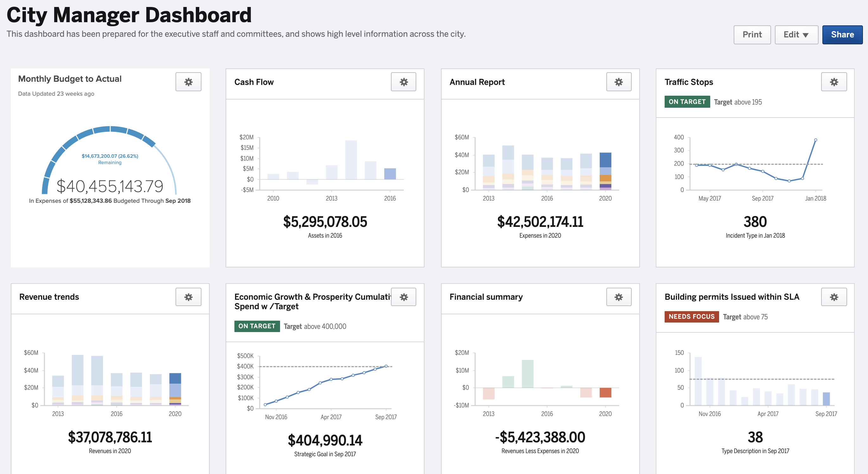
Task: Open settings for Monthly Budget to Actual widget
Action: point(188,81)
